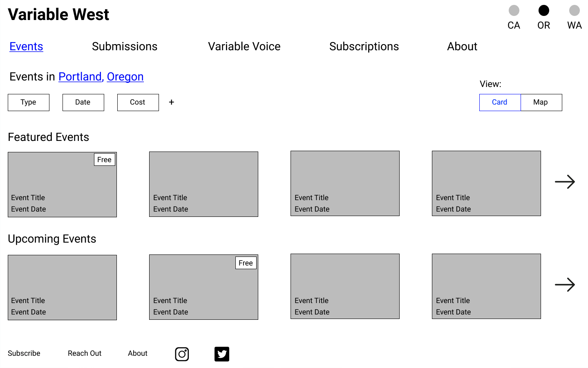Screen dimensions: 588x368
Task: Click the Oregon state link
Action: 125,77
